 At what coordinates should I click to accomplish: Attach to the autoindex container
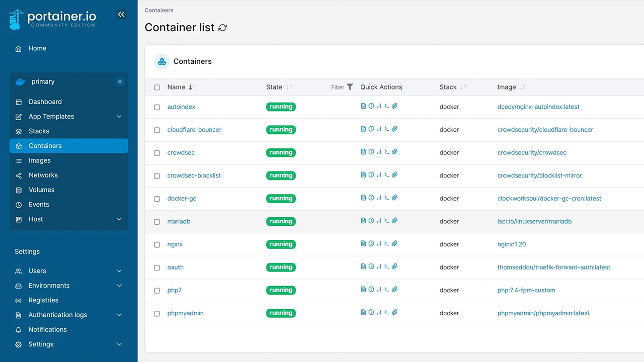(395, 106)
